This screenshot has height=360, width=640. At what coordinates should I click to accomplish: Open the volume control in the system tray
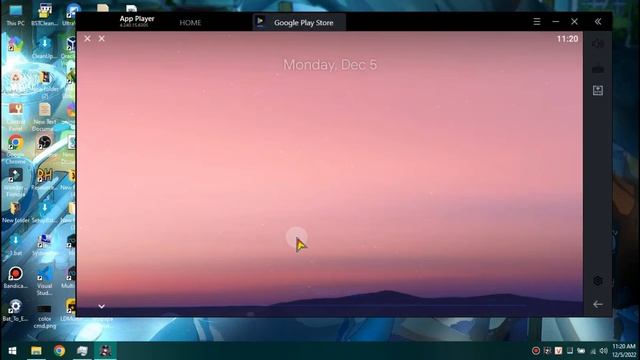[x=604, y=351]
